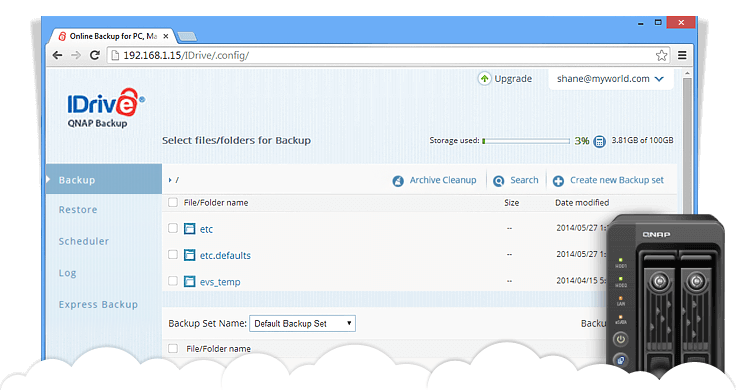This screenshot has height=390, width=739.
Task: Toggle the select-all File/Folder name checkbox
Action: [173, 202]
